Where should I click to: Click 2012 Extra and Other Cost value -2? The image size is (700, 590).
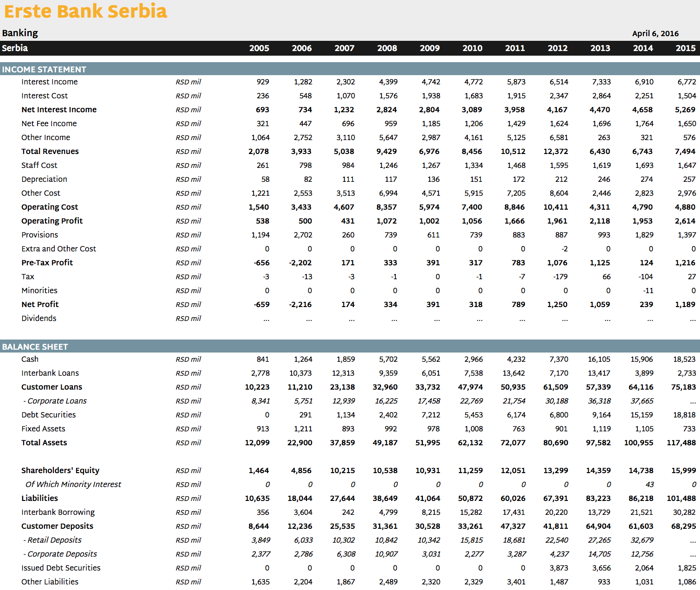(x=564, y=249)
